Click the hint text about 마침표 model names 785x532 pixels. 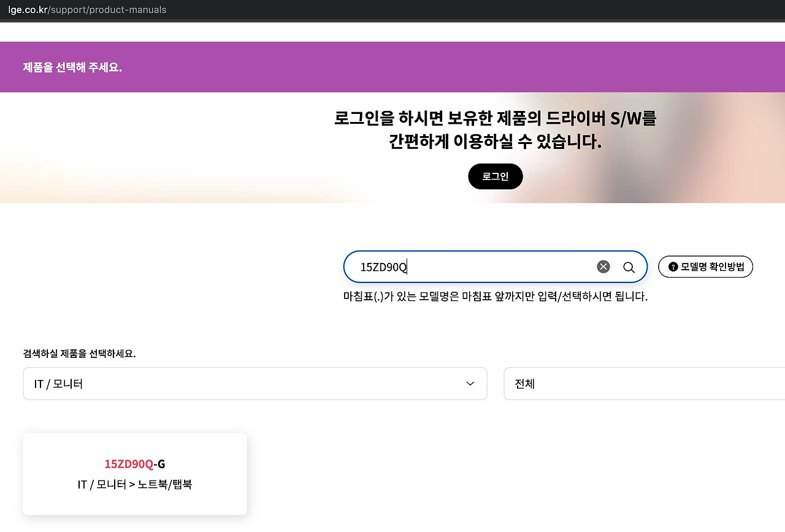tap(496, 296)
